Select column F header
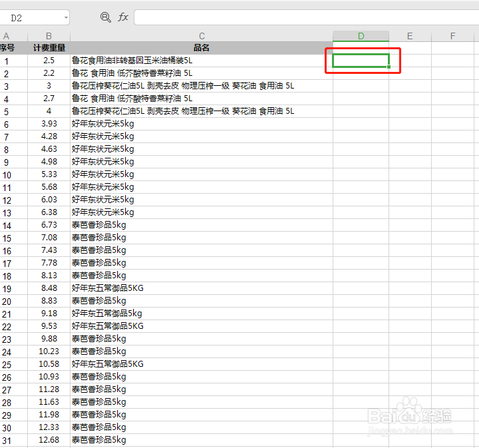The image size is (479, 448). pyautogui.click(x=453, y=36)
